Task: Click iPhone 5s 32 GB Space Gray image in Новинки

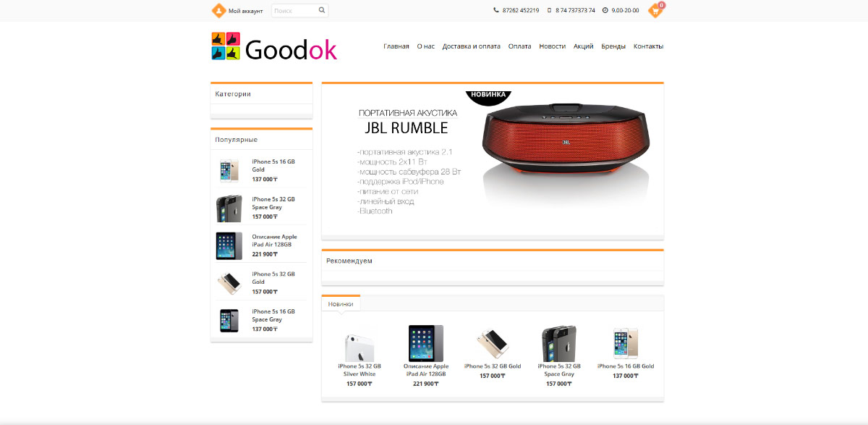Action: pos(559,343)
